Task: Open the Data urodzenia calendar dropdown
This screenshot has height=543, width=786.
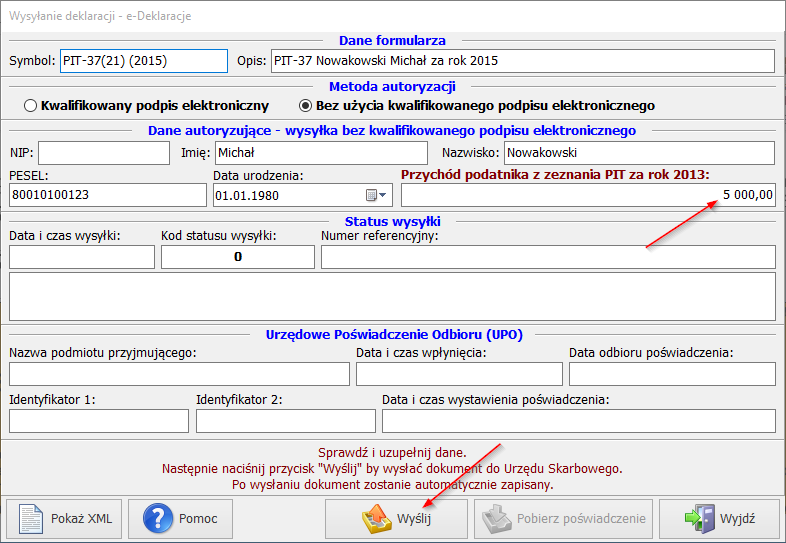Action: coord(377,195)
